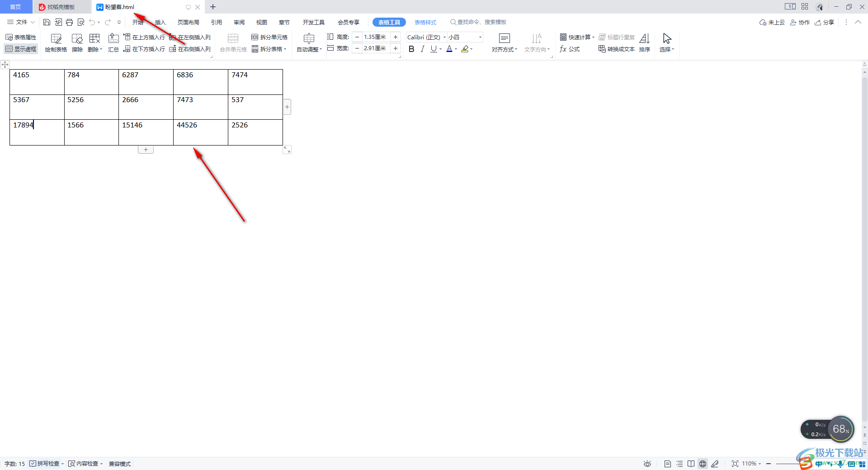This screenshot has width=868, height=470.
Task: Click the Print icon in quick toolbar
Action: [69, 22]
